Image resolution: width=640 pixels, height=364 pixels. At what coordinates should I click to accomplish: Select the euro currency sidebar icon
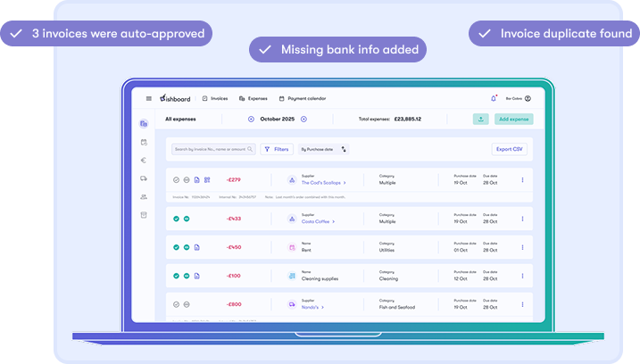(144, 161)
